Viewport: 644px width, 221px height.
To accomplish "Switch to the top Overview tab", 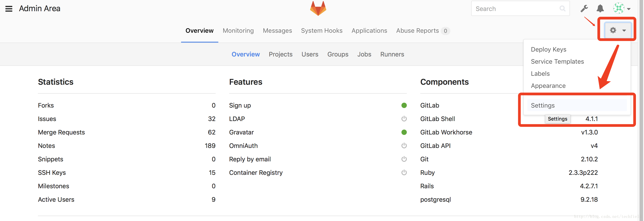I will click(x=199, y=31).
